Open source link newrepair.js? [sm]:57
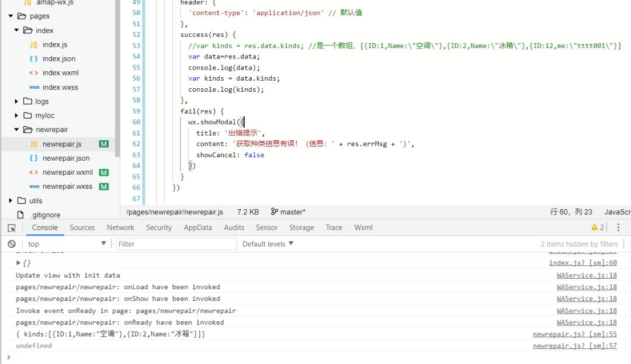This screenshot has width=631, height=364. point(575,345)
